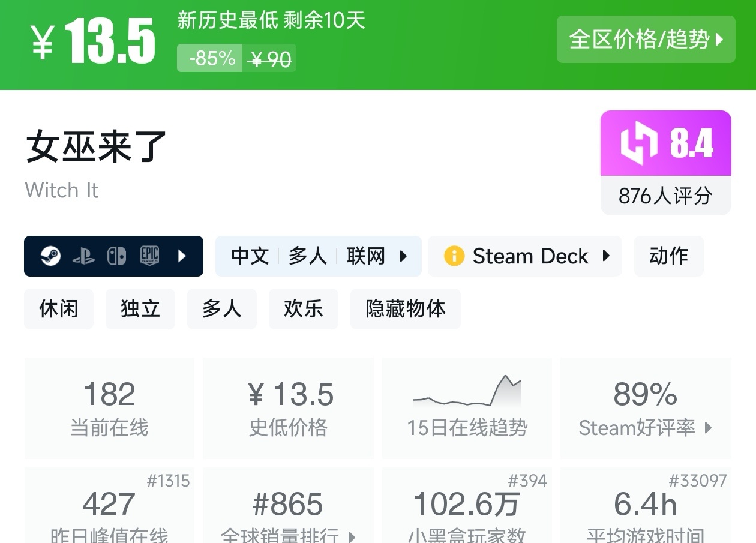
Task: Tap the Steam Deck info icon
Action: click(454, 256)
